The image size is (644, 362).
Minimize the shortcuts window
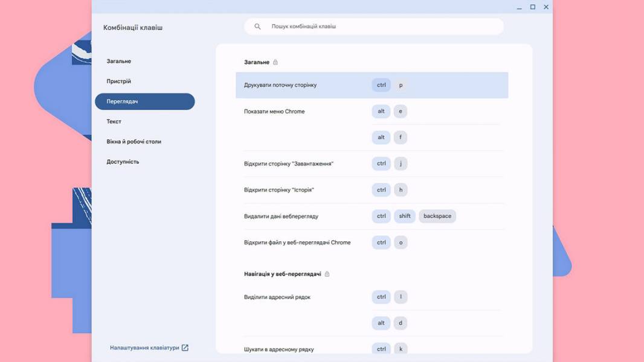(519, 7)
